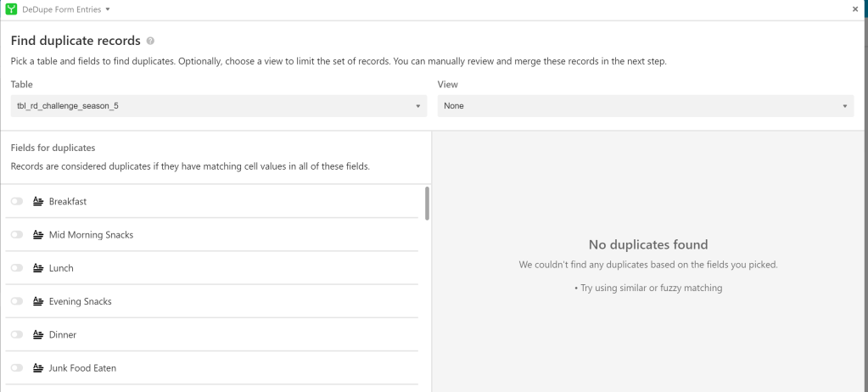Enable the Breakfast field toggle
The height and width of the screenshot is (392, 868).
point(17,202)
